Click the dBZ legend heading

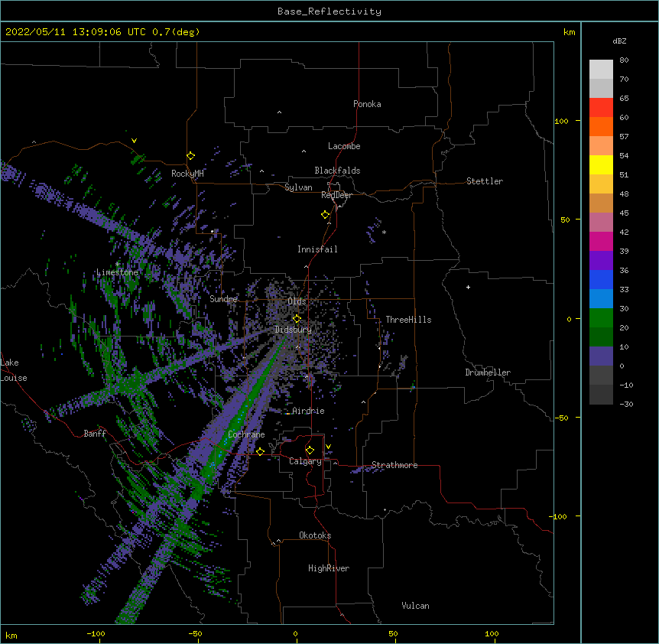point(619,41)
